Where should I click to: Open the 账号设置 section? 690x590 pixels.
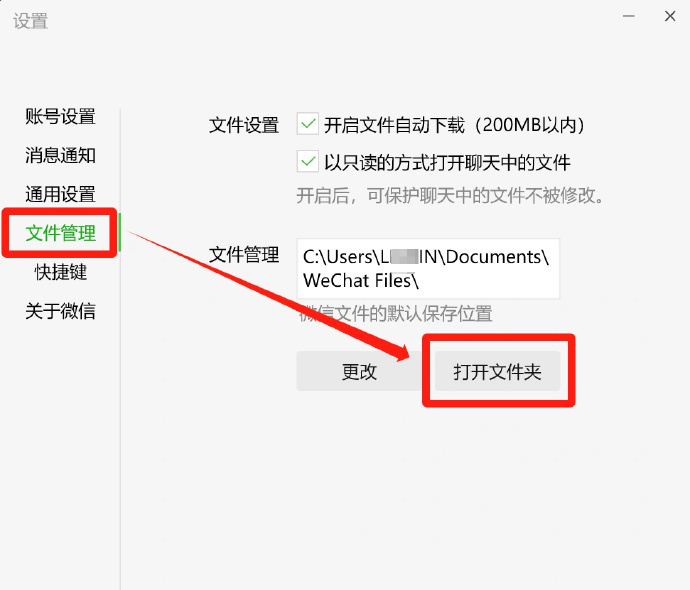pos(60,117)
